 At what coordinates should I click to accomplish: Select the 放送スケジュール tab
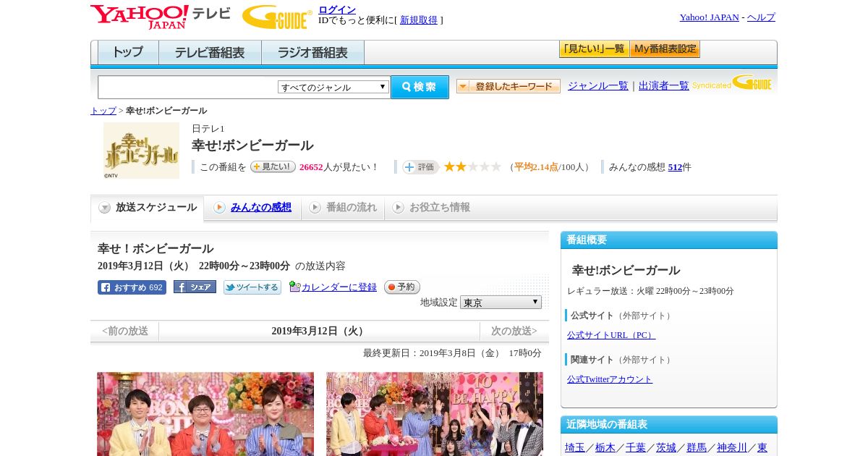click(148, 208)
